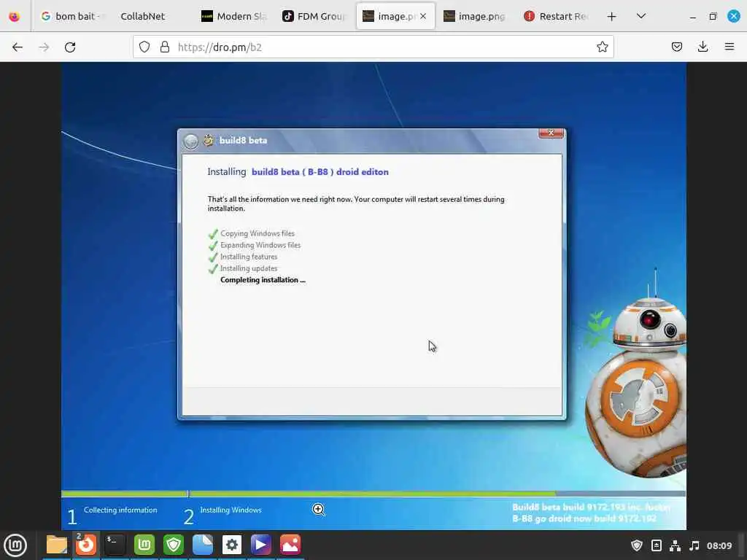Open a new browser tab

click(612, 17)
